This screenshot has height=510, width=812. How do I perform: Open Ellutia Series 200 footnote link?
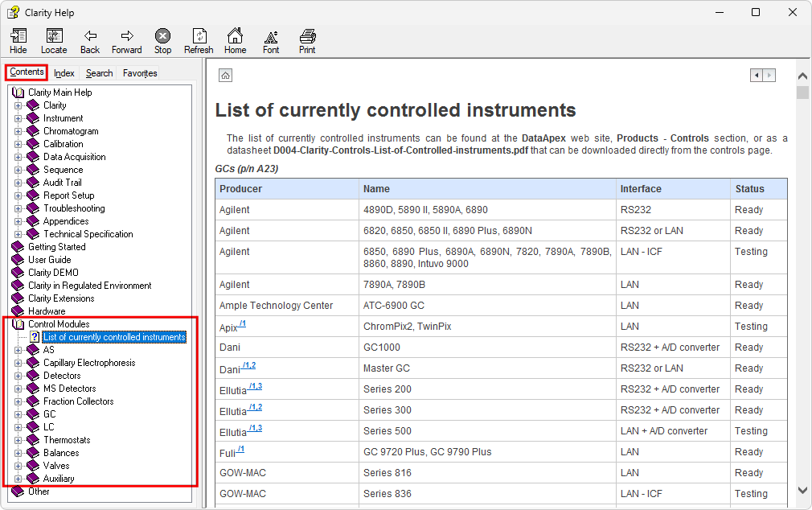pyautogui.click(x=255, y=386)
